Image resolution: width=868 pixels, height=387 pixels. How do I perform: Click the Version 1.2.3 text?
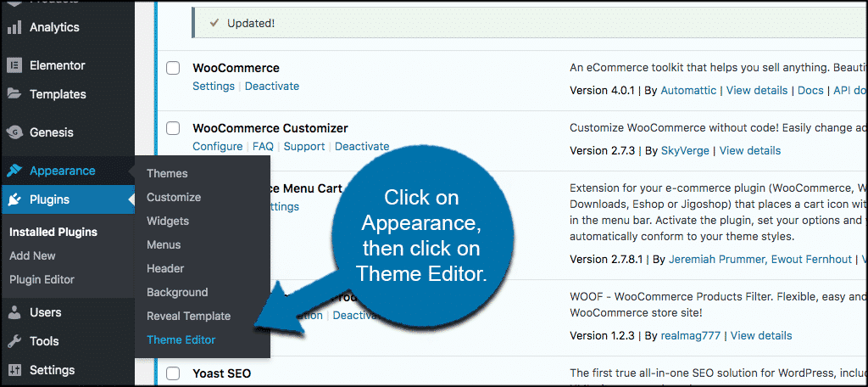(x=603, y=336)
